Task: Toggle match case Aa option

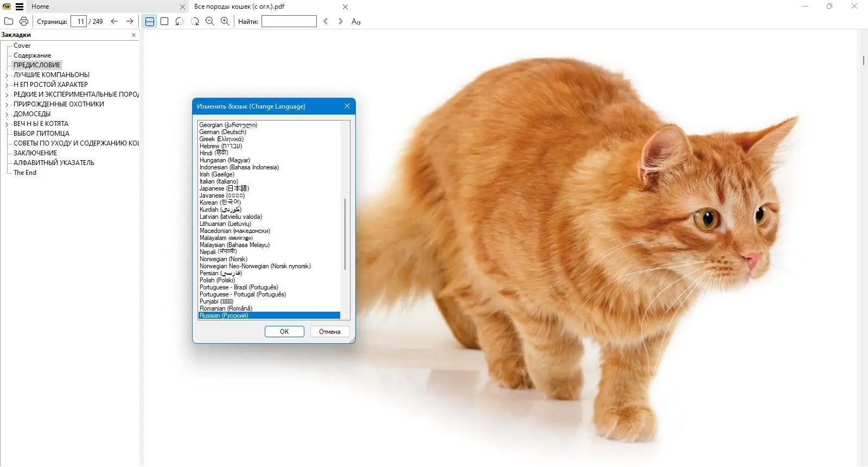Action: [x=356, y=21]
